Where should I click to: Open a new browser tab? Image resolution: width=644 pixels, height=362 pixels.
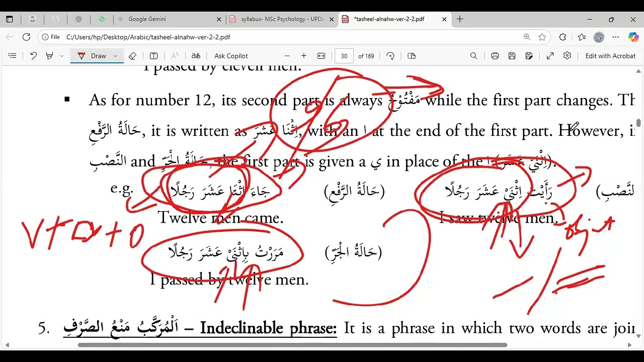[x=460, y=19]
